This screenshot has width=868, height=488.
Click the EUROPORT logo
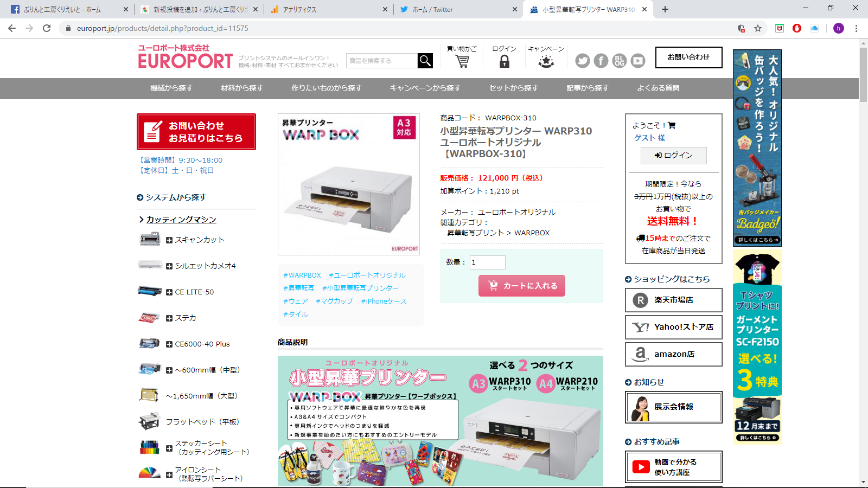point(186,57)
